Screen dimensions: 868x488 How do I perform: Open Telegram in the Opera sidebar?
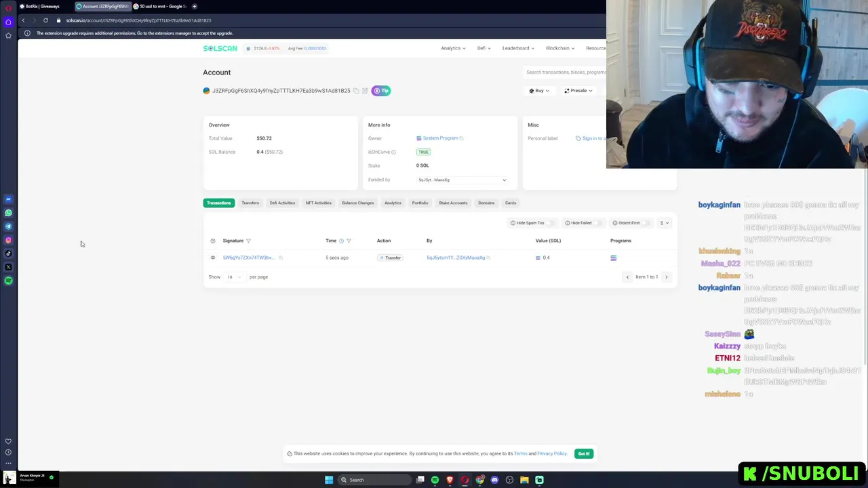pos(8,226)
